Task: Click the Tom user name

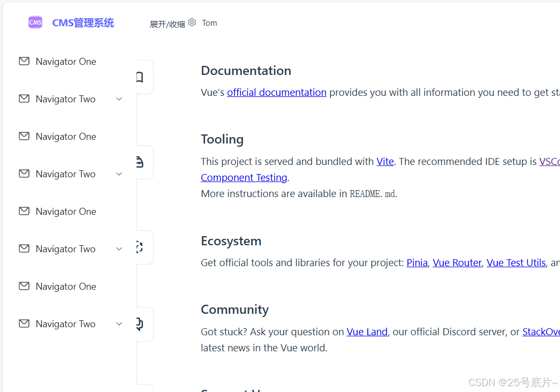Action: coord(209,23)
